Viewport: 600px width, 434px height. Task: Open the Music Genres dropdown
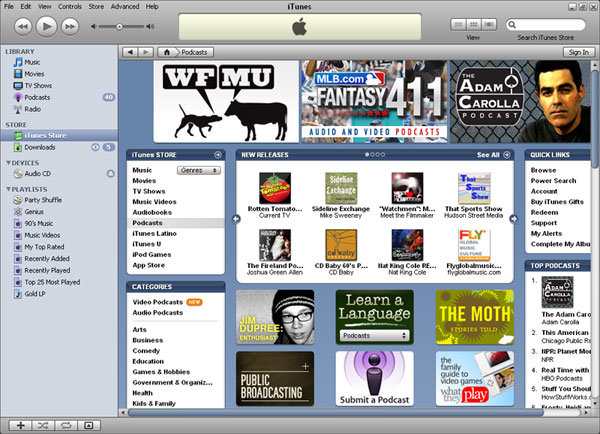coord(199,170)
